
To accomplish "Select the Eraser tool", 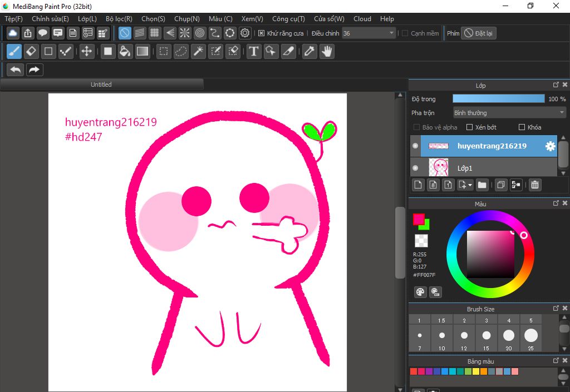I will coord(31,52).
